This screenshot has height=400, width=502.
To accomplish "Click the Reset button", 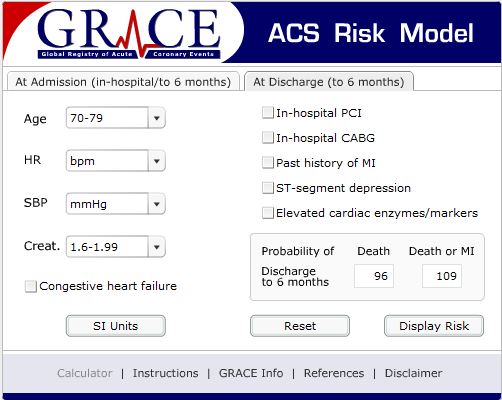I will [300, 326].
